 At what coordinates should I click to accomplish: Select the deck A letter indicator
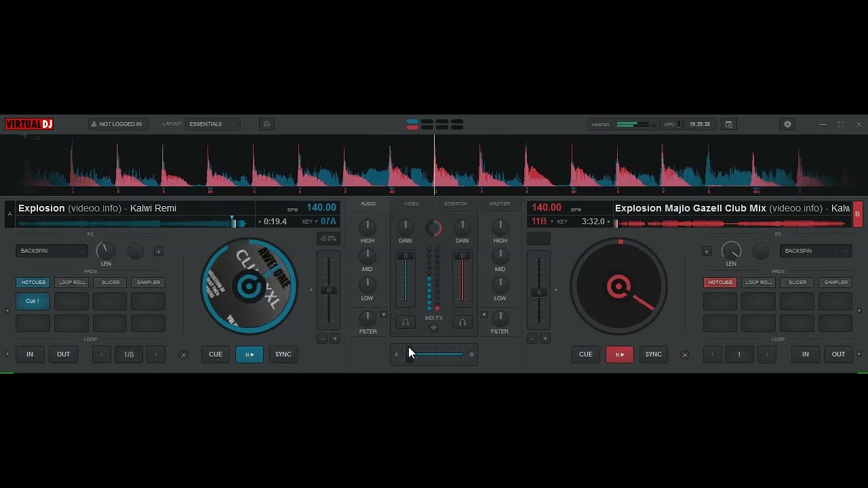(x=9, y=214)
